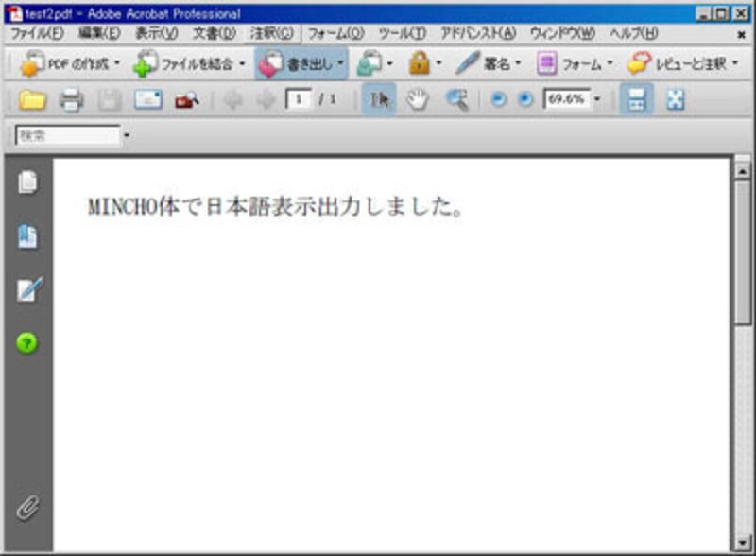Open the Attachments paperclip panel
The width and height of the screenshot is (756, 556).
coord(28,508)
